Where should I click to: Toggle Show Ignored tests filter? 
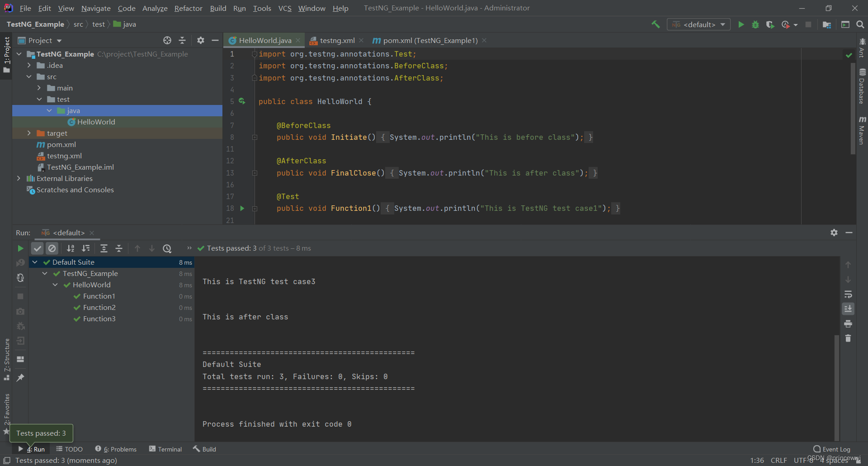point(52,248)
